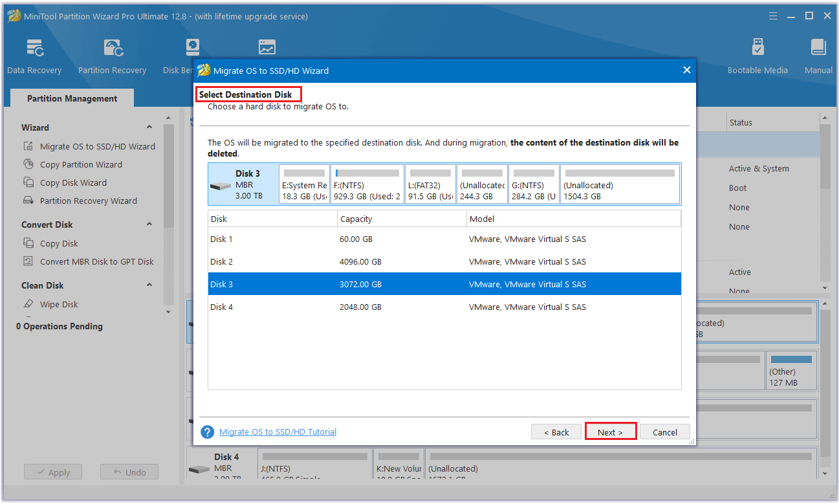Screen dimensions: 839x504
Task: Close the Migrate OS wizard dialog
Action: (x=687, y=71)
